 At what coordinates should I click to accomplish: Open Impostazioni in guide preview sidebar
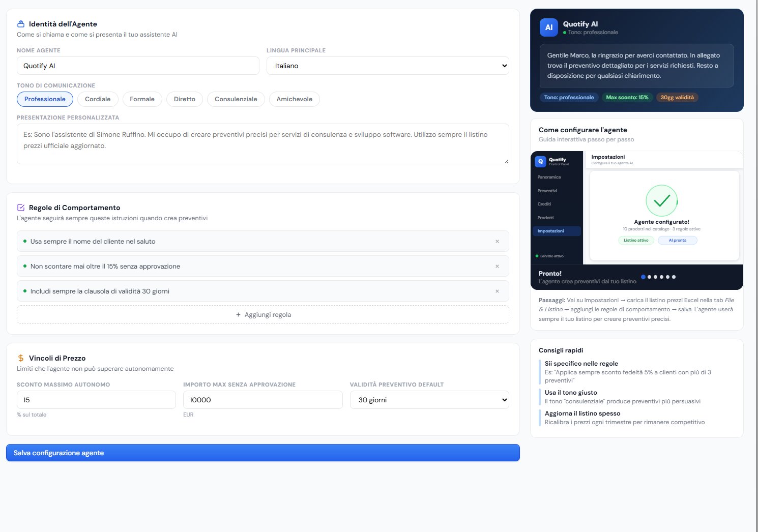[x=557, y=231]
